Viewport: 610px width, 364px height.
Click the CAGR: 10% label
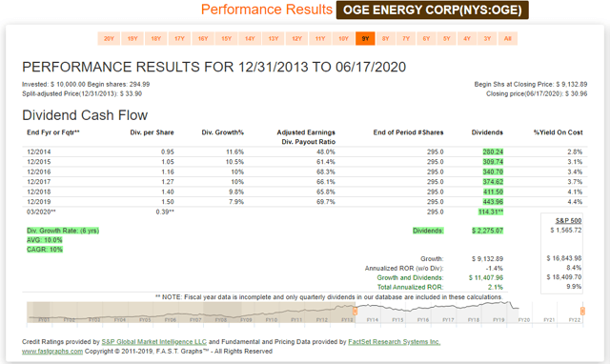click(x=45, y=250)
